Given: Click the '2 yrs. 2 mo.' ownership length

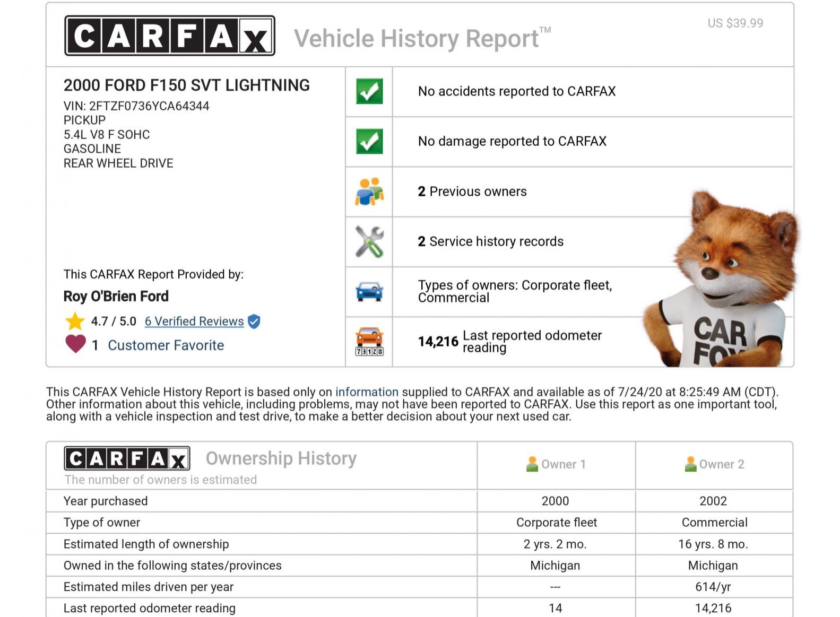Looking at the screenshot, I should click(555, 544).
